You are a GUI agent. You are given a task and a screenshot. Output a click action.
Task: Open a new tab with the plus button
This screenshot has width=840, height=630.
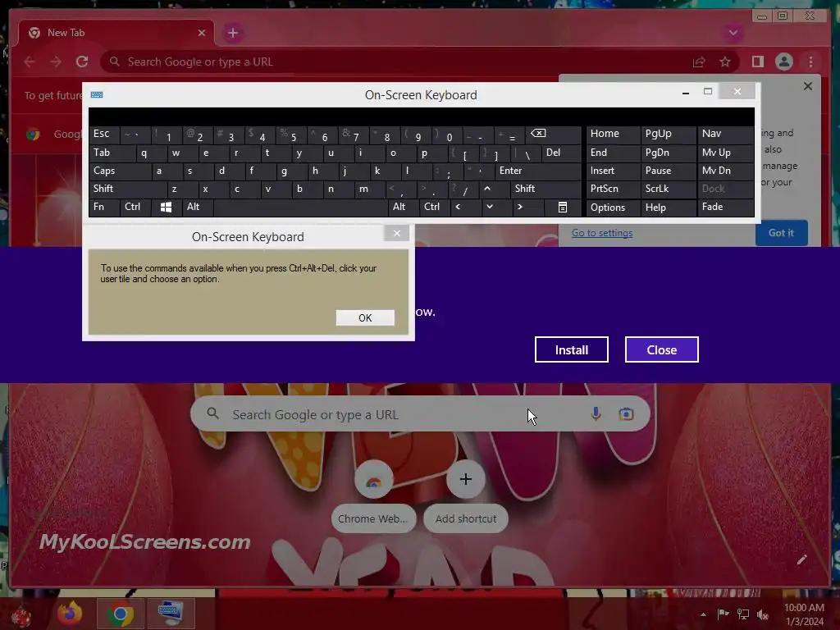pyautogui.click(x=232, y=33)
